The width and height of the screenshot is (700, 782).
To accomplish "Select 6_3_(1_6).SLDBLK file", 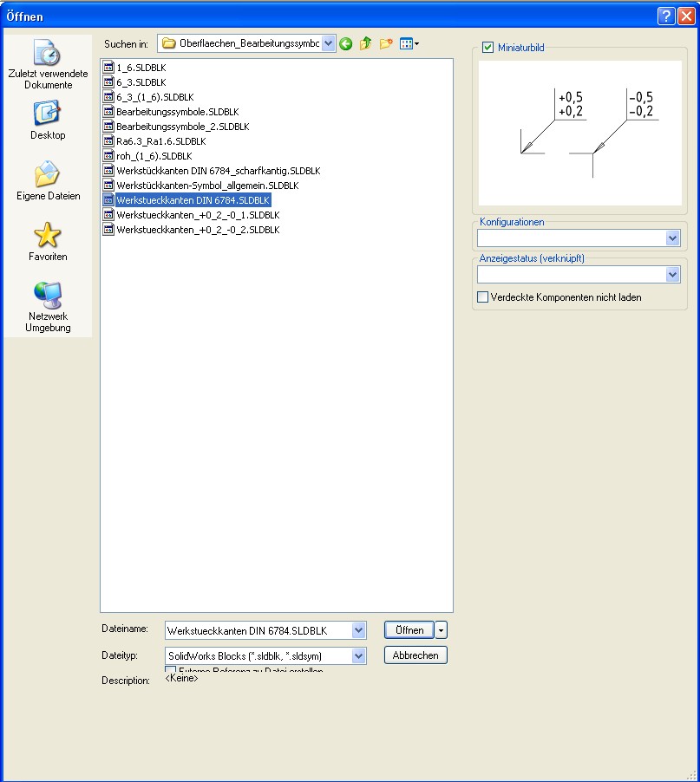I will point(148,97).
